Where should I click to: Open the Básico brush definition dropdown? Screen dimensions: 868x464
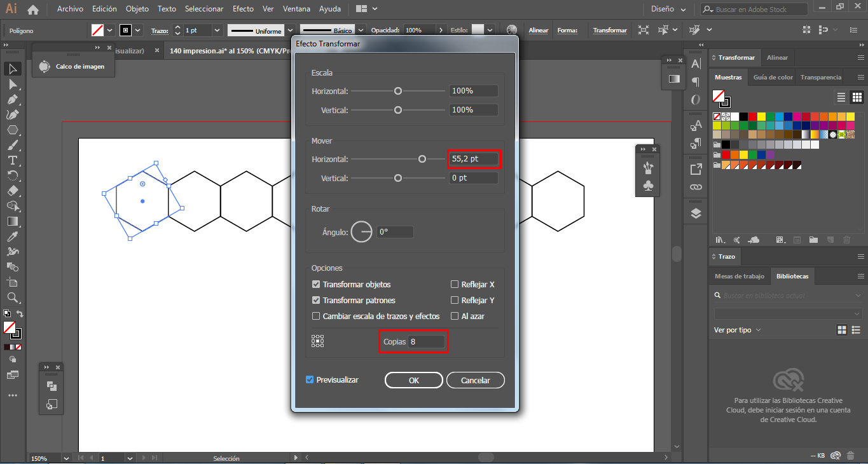(361, 30)
